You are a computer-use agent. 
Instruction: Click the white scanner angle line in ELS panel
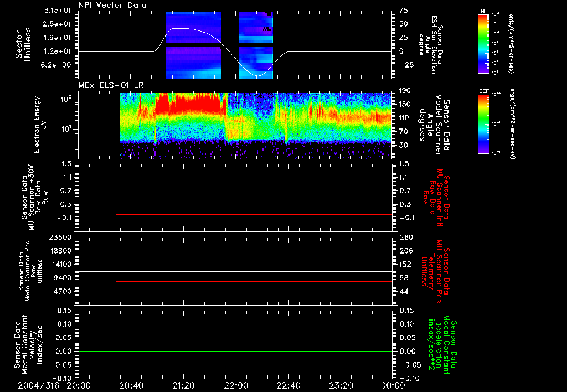pos(235,125)
